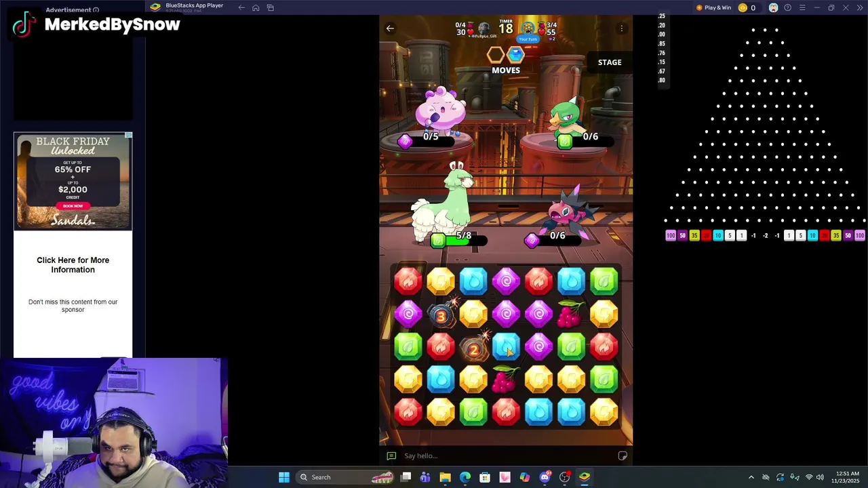
Task: Open BlueStacks hamburger menu
Action: tap(802, 7)
